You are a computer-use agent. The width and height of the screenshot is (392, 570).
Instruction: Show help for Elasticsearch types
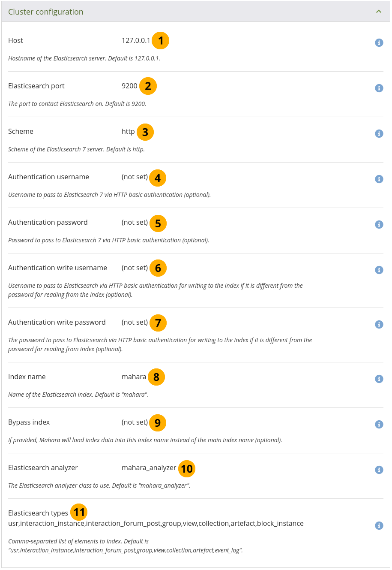pos(379,525)
